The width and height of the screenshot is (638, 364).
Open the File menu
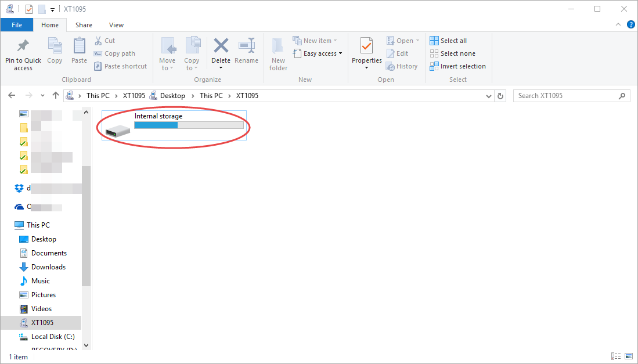tap(17, 25)
